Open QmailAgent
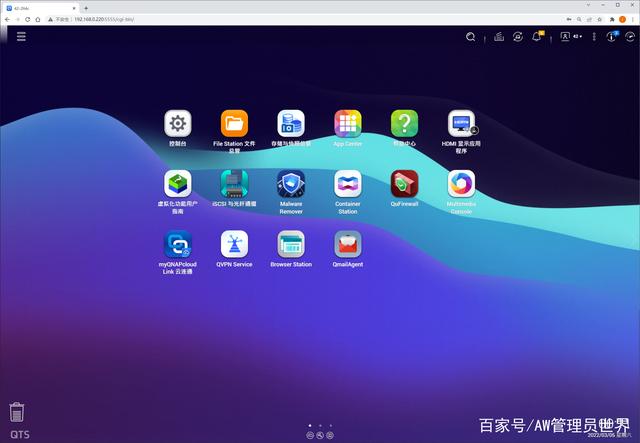 [348, 244]
